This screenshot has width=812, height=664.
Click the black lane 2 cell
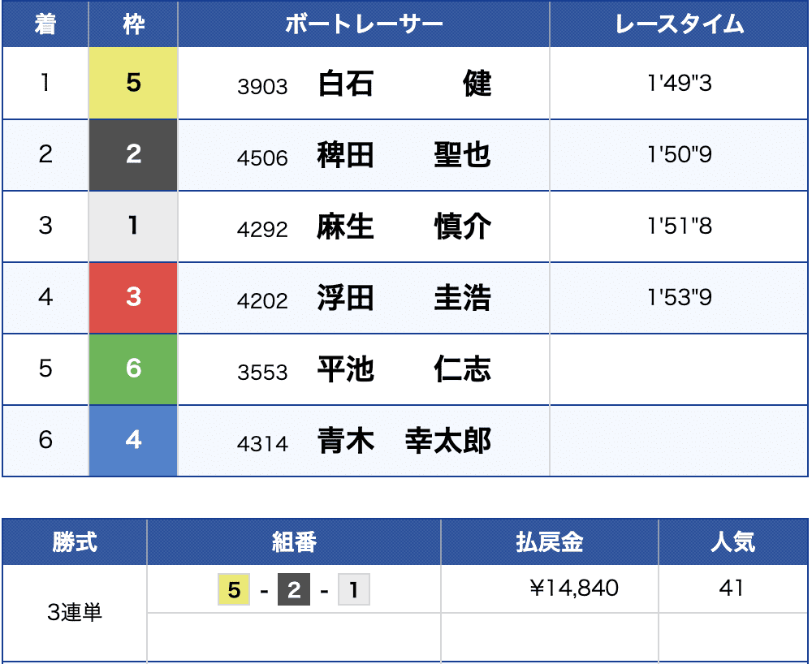(x=133, y=155)
